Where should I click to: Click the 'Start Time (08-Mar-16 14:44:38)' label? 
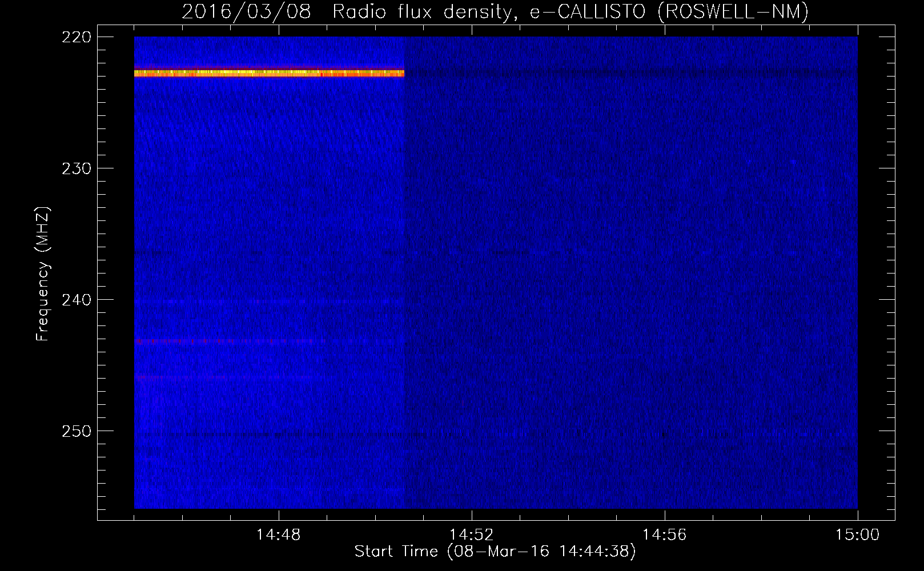pyautogui.click(x=495, y=552)
